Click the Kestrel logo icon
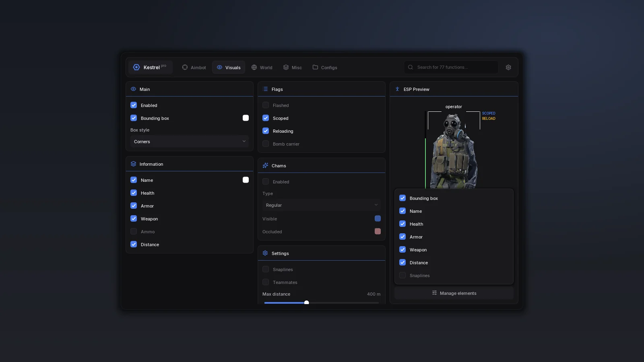This screenshot has width=644, height=362. click(x=136, y=67)
